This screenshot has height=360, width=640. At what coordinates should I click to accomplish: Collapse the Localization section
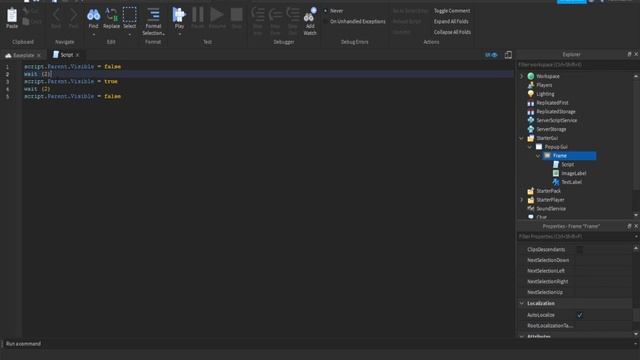[522, 304]
